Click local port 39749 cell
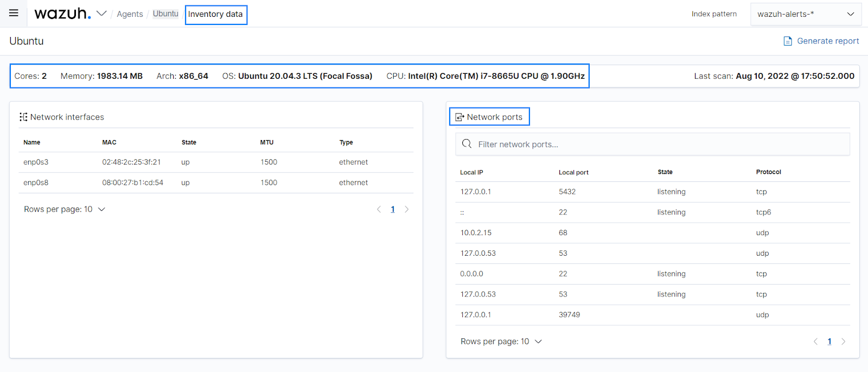 point(570,314)
